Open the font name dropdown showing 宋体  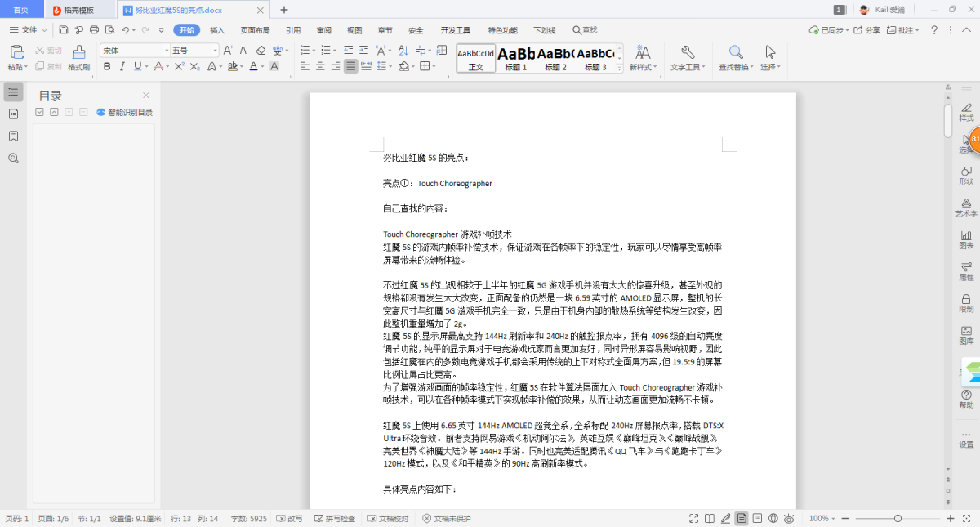point(136,51)
